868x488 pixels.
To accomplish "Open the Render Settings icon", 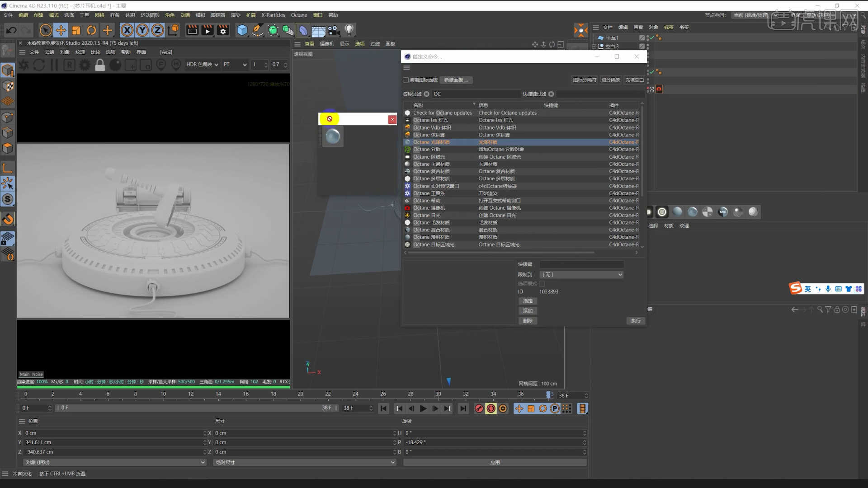I will pyautogui.click(x=222, y=30).
